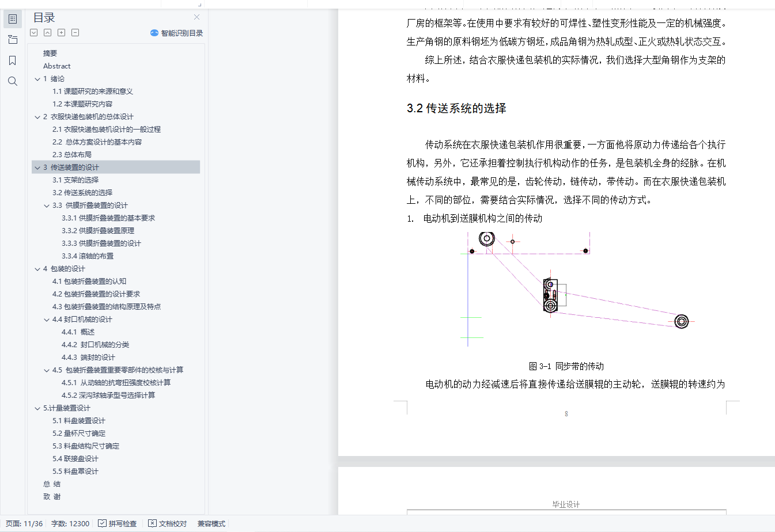This screenshot has width=775, height=532.
Task: Open "5.5 料盘罩设计"
Action: click(x=75, y=472)
